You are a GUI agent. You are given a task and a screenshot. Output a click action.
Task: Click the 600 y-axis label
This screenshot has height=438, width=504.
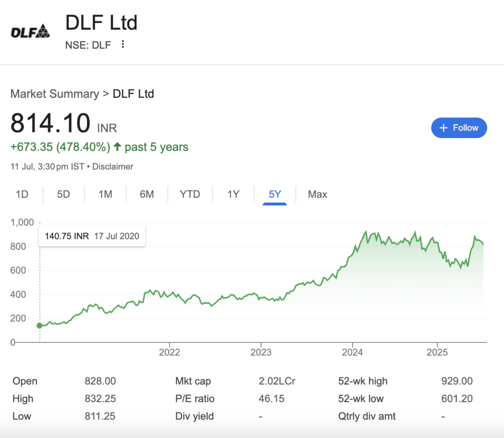18,270
